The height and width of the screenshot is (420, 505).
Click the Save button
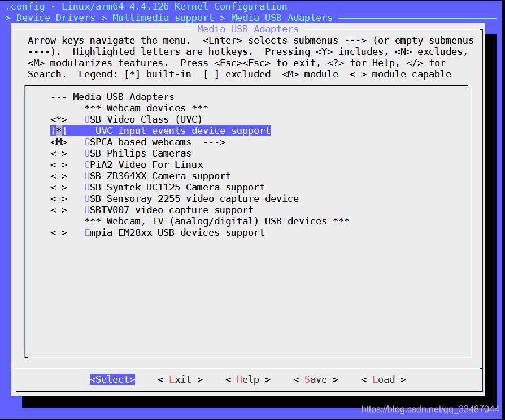click(316, 379)
